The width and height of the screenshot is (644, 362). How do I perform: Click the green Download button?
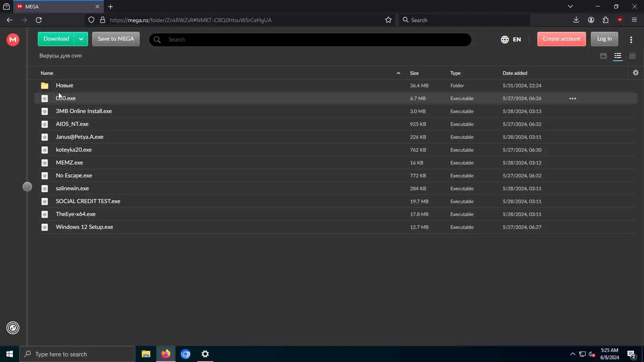tap(56, 39)
